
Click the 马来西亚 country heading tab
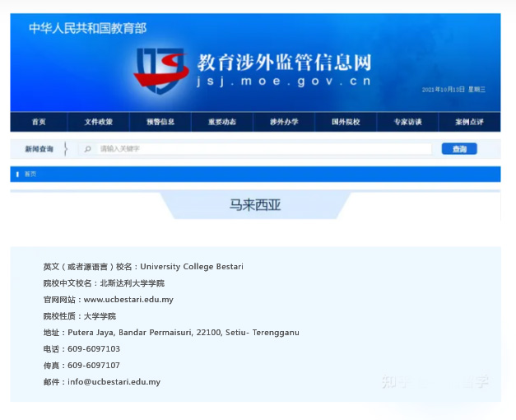[x=255, y=205]
